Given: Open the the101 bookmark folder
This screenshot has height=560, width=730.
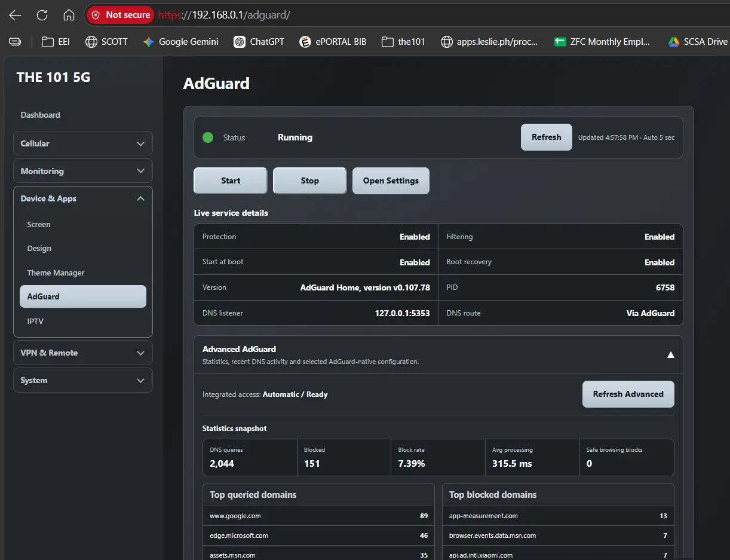Looking at the screenshot, I should (x=403, y=42).
